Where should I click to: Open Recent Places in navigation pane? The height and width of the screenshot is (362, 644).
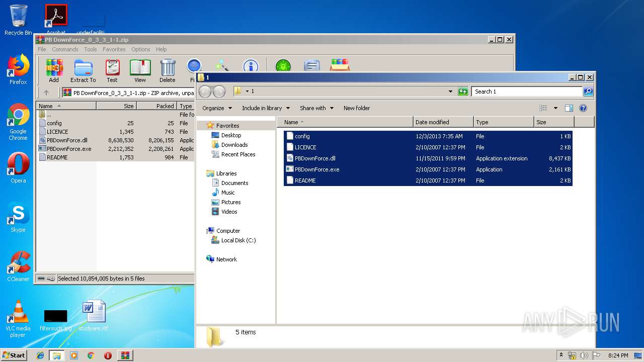coord(238,154)
